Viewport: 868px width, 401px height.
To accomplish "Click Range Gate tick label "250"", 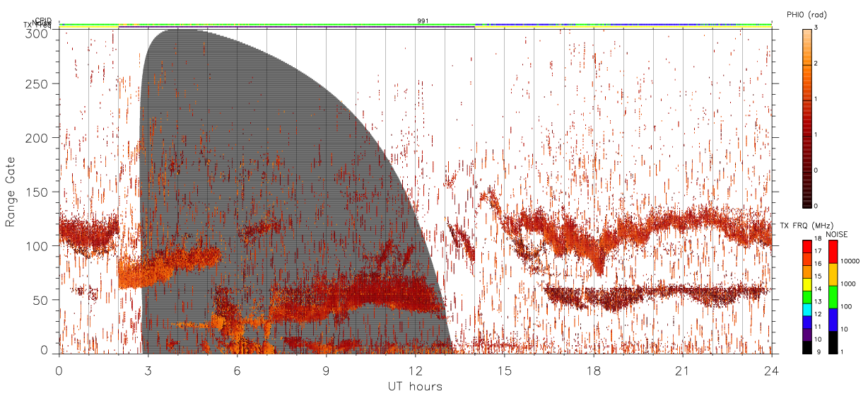I will tap(38, 84).
